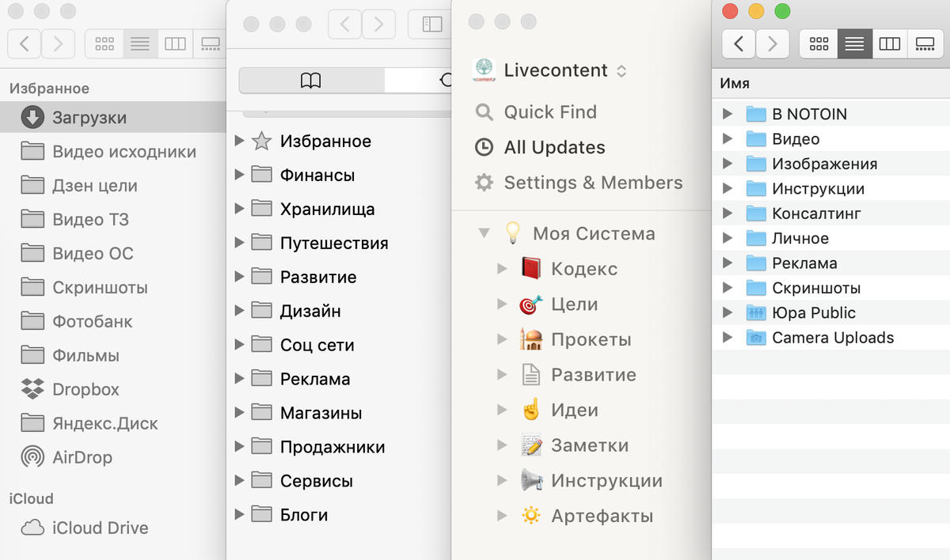Open All Updates clock item
This screenshot has height=560, width=950.
click(484, 148)
